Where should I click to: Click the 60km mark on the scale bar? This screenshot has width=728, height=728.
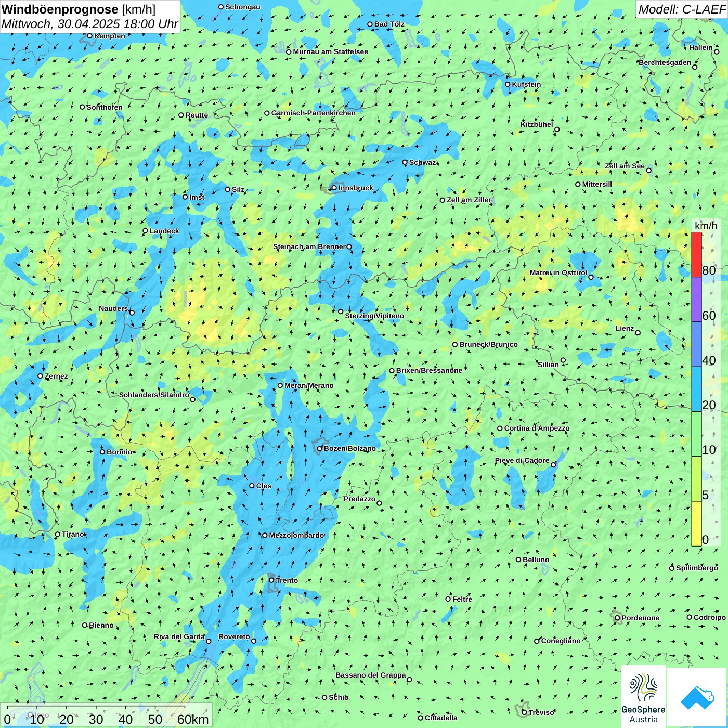[x=193, y=719]
